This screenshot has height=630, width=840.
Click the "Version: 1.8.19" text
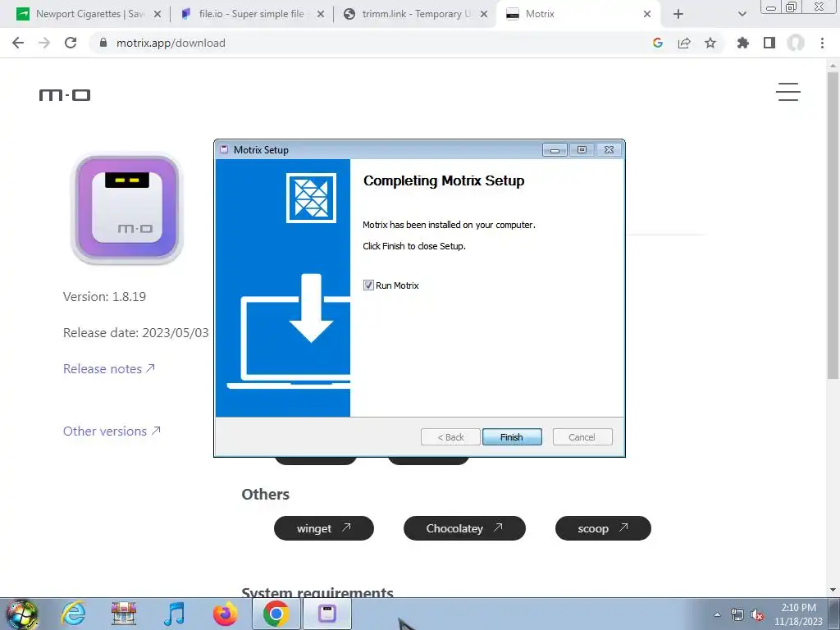pos(104,296)
